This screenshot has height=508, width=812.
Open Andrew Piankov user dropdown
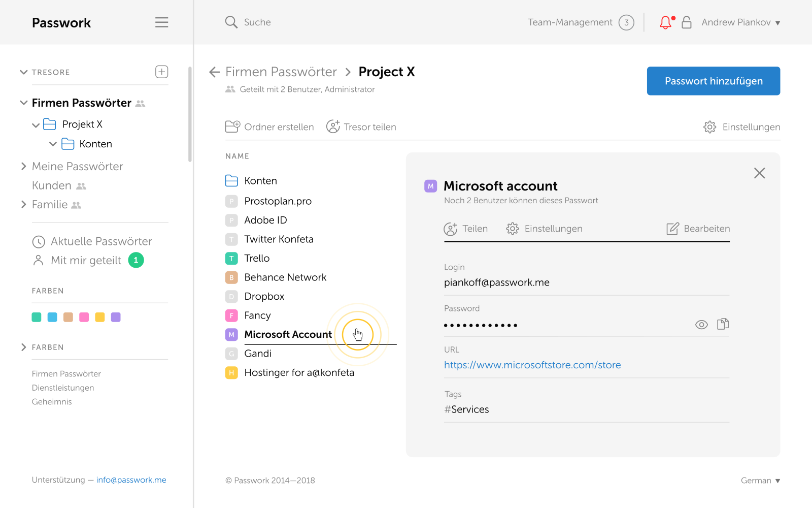(x=740, y=22)
